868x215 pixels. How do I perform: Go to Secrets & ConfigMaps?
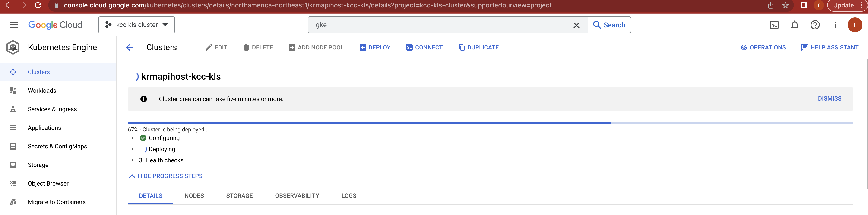(x=57, y=146)
